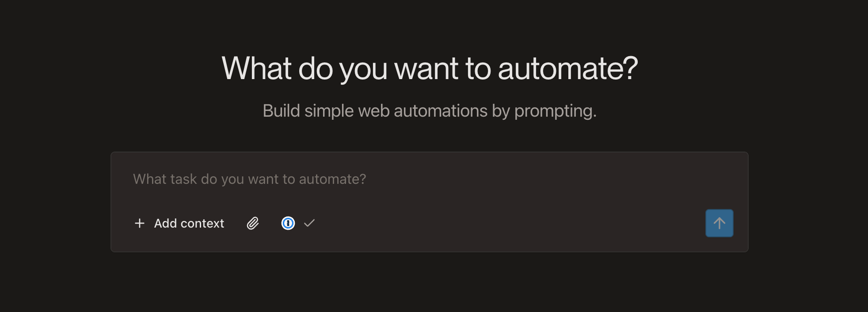Click the plus icon beside Add context

(x=139, y=223)
